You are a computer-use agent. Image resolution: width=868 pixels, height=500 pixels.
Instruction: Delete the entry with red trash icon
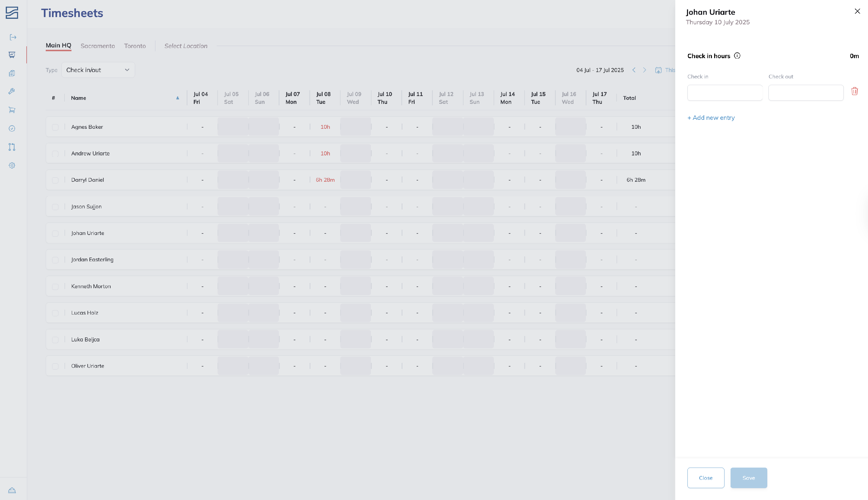click(855, 91)
